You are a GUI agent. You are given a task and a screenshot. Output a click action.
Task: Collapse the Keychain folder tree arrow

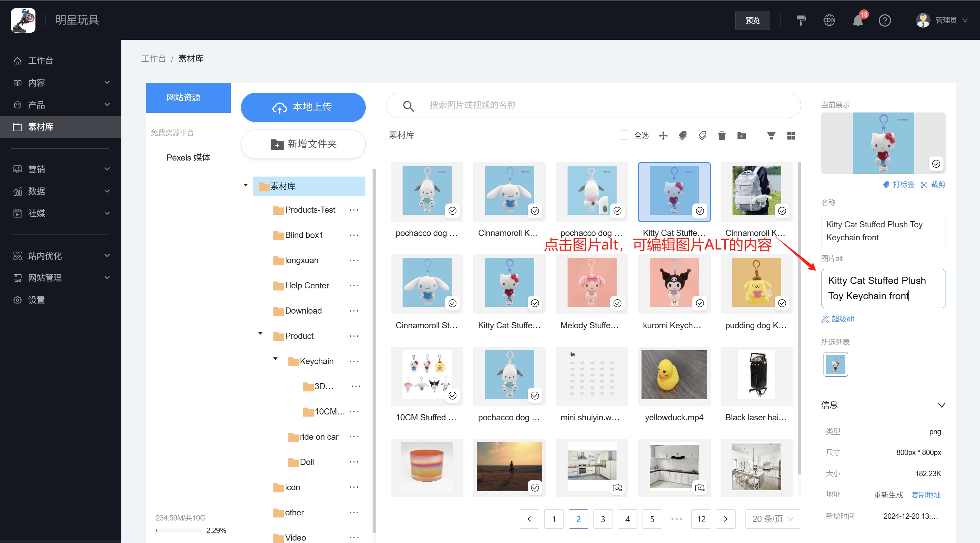click(275, 359)
